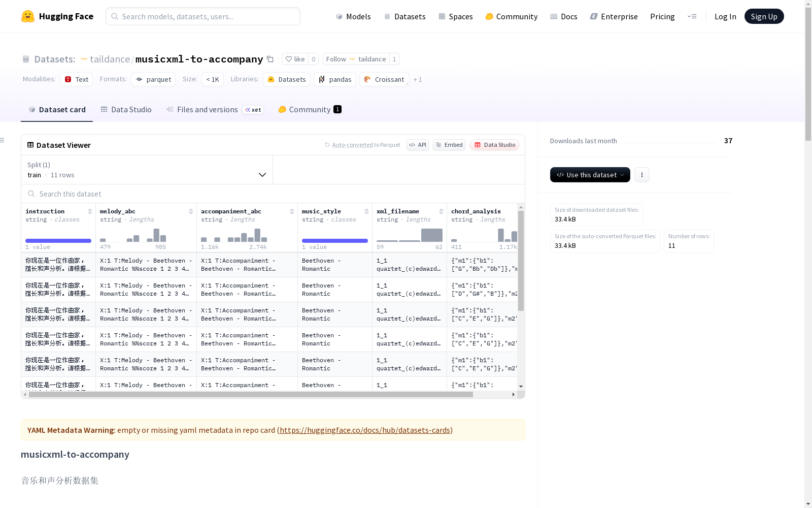Click the like count showing 0
The height and width of the screenshot is (508, 812).
tap(314, 59)
